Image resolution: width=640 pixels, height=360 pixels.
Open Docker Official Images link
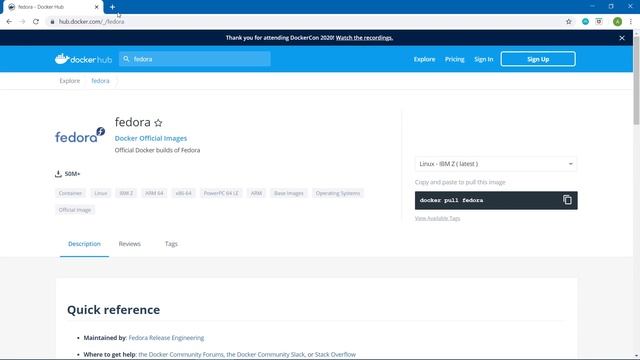151,138
